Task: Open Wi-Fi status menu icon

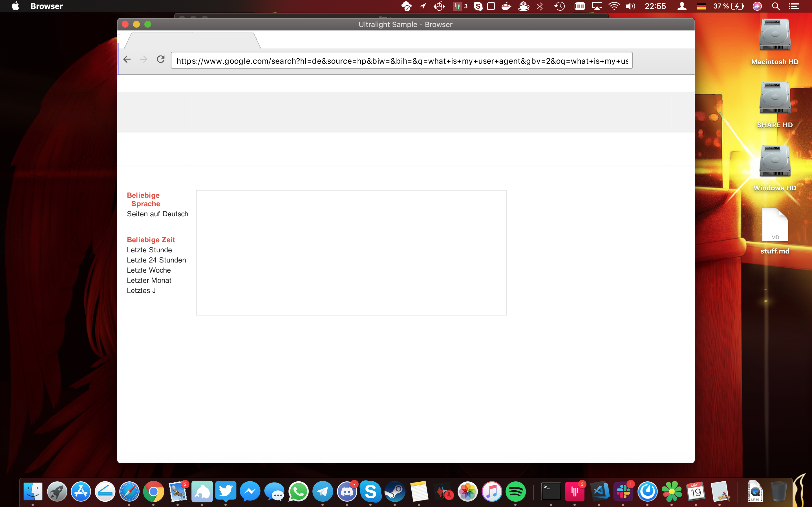Action: point(614,6)
